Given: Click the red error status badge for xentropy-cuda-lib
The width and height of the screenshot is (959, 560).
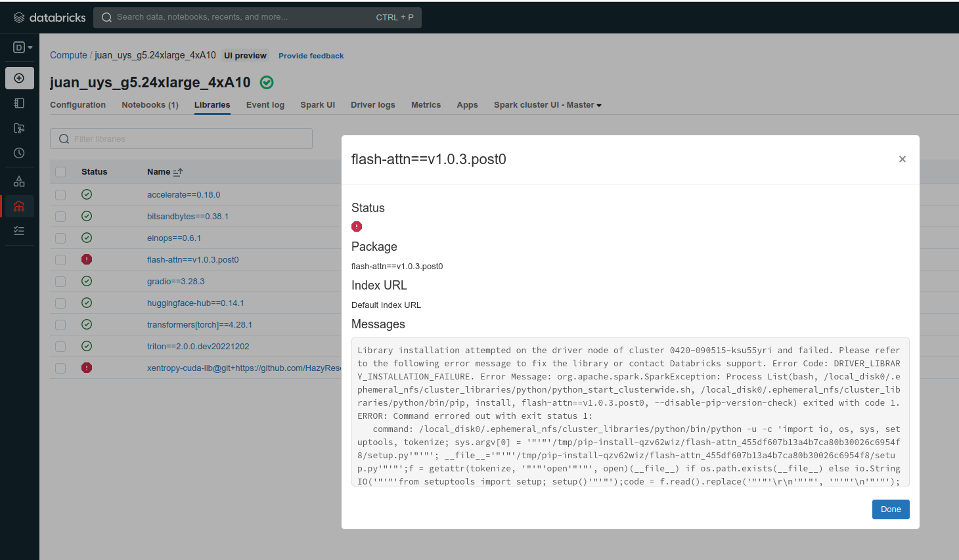Looking at the screenshot, I should (x=87, y=368).
